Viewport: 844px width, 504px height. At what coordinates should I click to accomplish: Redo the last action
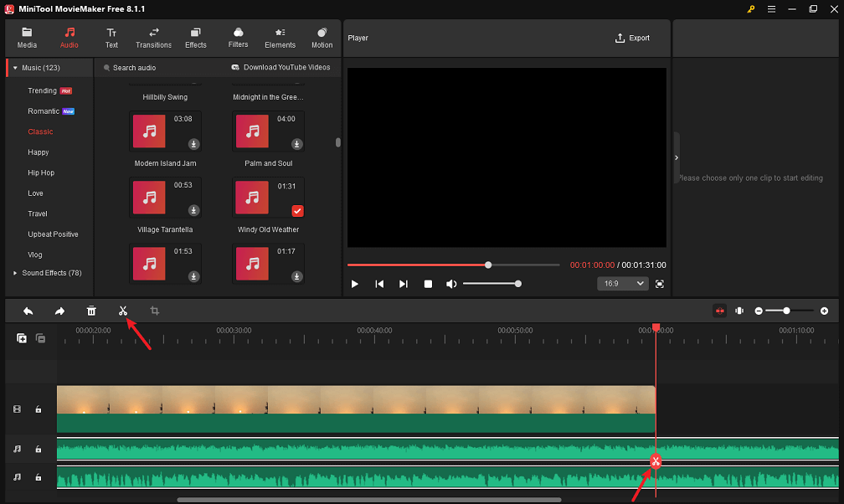[x=59, y=311]
